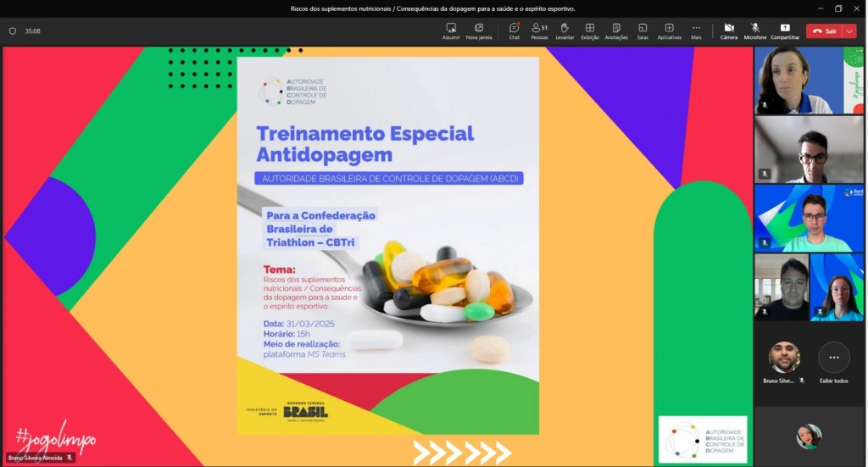Image resolution: width=868 pixels, height=467 pixels.
Task: Open the Aplicativos apps menu
Action: click(669, 31)
